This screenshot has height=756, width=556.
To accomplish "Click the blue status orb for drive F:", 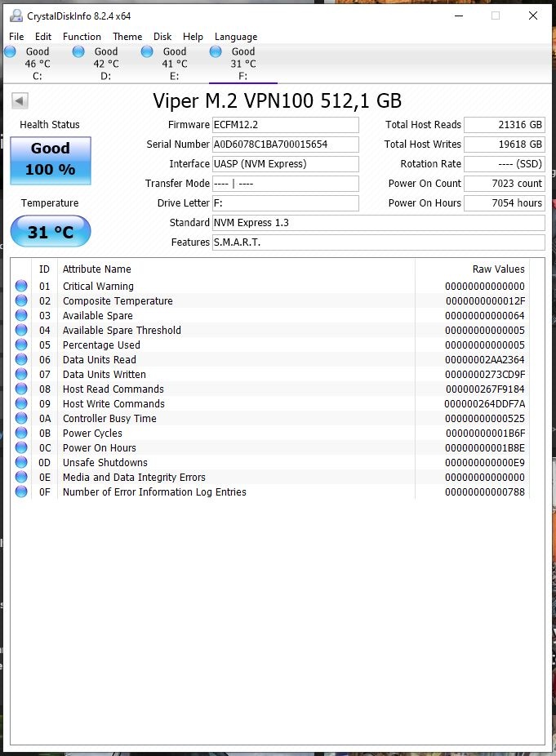I will (216, 51).
